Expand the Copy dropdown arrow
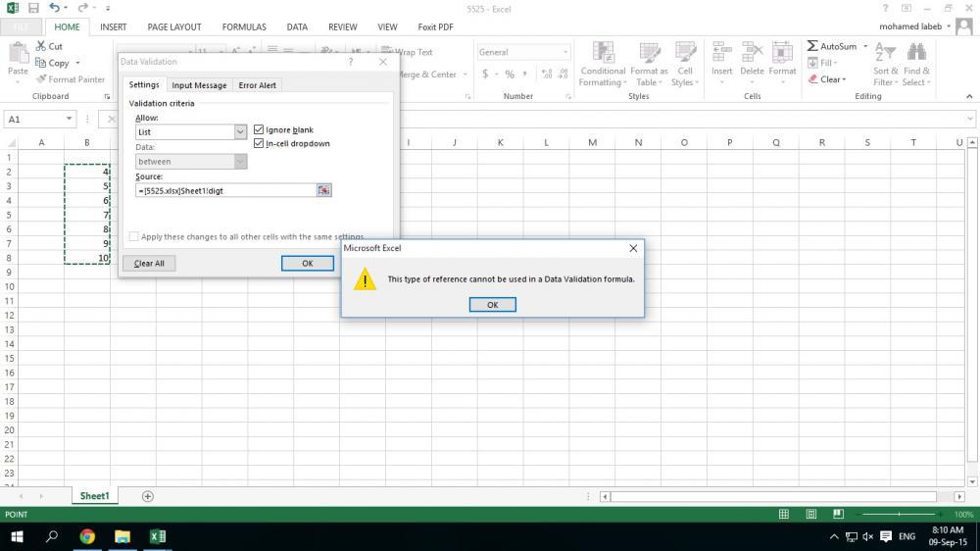This screenshot has width=980, height=551. 78,63
